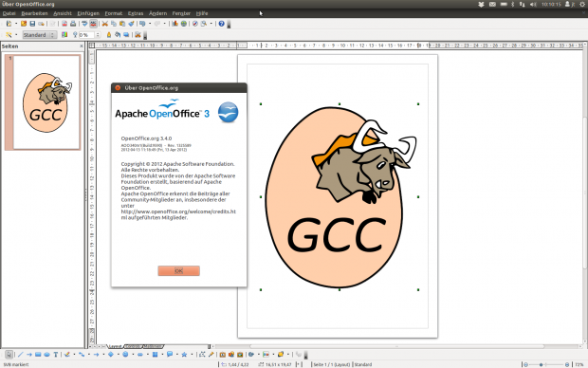Screen dimensions: 588x368
Task: Click the Paste clipboard icon
Action: point(122,24)
